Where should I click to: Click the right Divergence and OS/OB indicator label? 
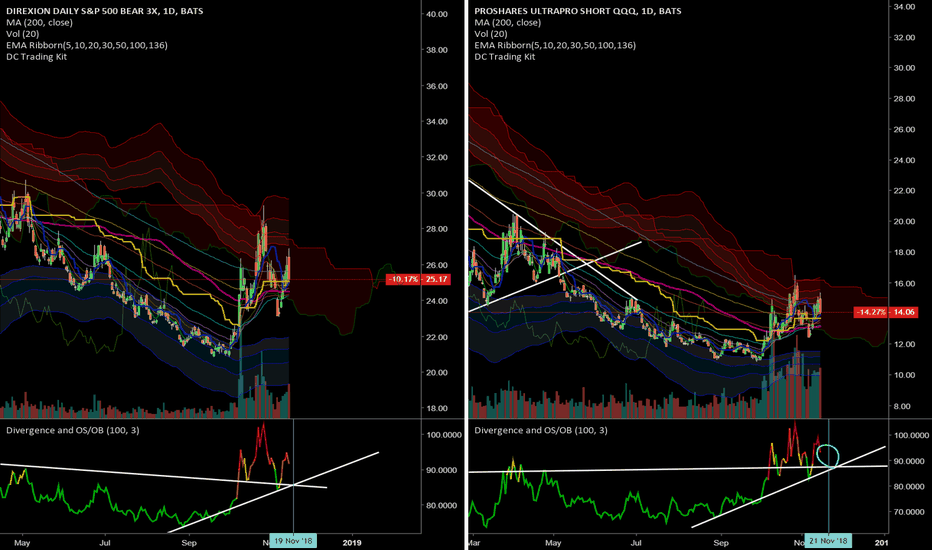click(x=541, y=430)
